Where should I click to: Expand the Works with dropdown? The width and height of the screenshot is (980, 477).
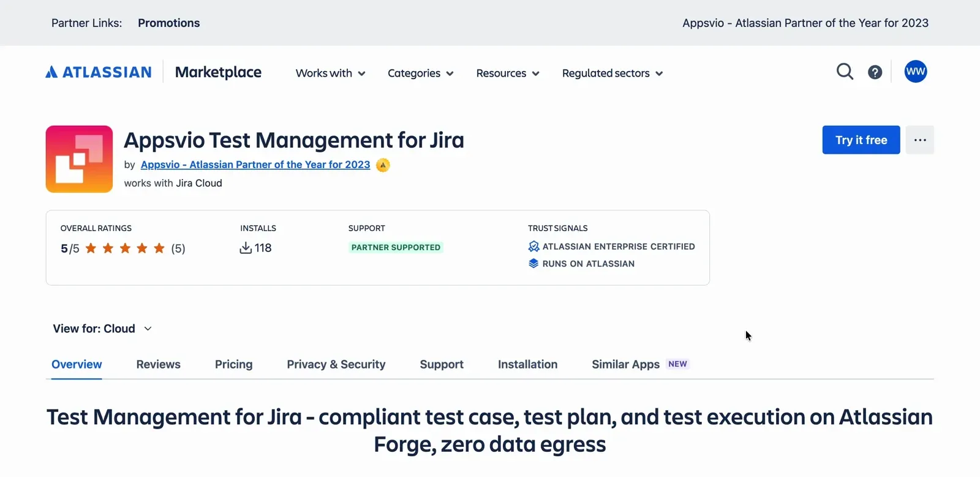[x=331, y=73]
